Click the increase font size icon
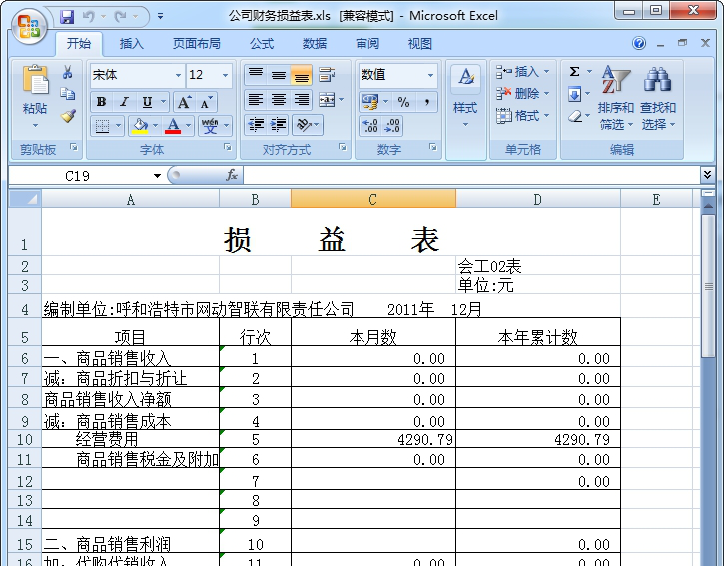The width and height of the screenshot is (724, 588). [184, 102]
